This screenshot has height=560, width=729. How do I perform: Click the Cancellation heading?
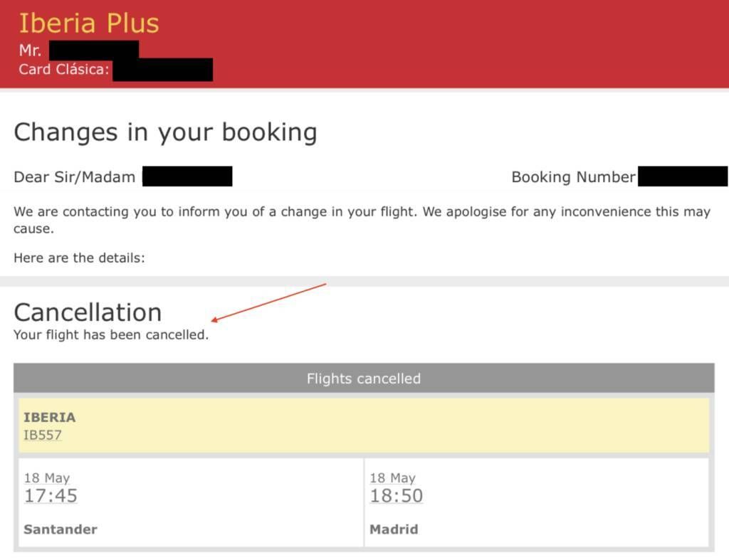[x=88, y=312]
